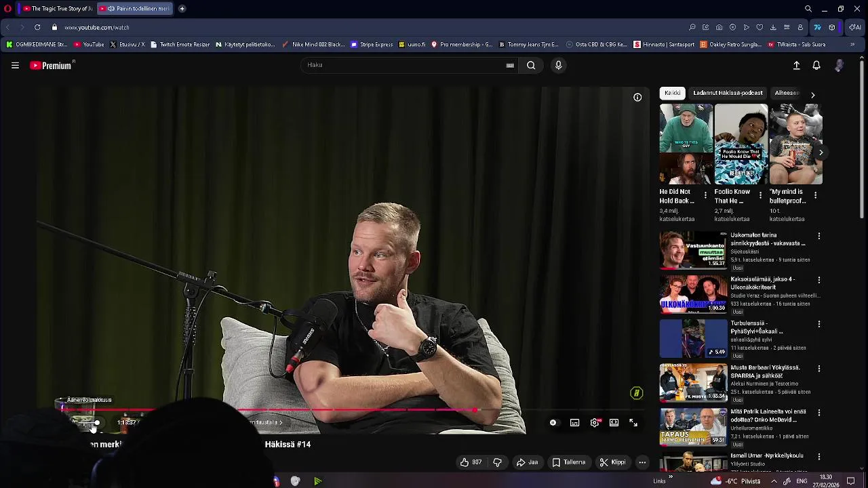Viewport: 868px width, 488px height.
Task: Dislike the video
Action: [497, 462]
